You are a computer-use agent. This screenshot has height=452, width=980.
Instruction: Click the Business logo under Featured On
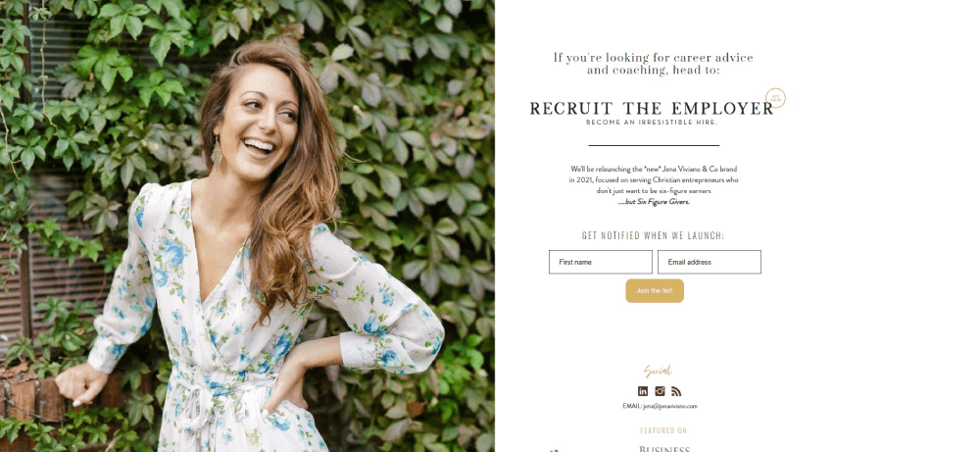coord(664,449)
